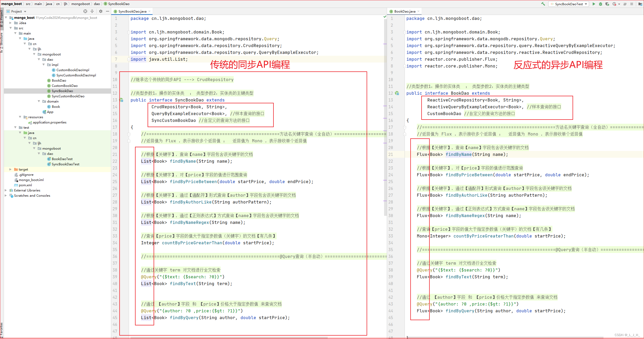Image resolution: width=644 pixels, height=339 pixels.
Task: Click the Build Project hammer icon
Action: point(543,4)
